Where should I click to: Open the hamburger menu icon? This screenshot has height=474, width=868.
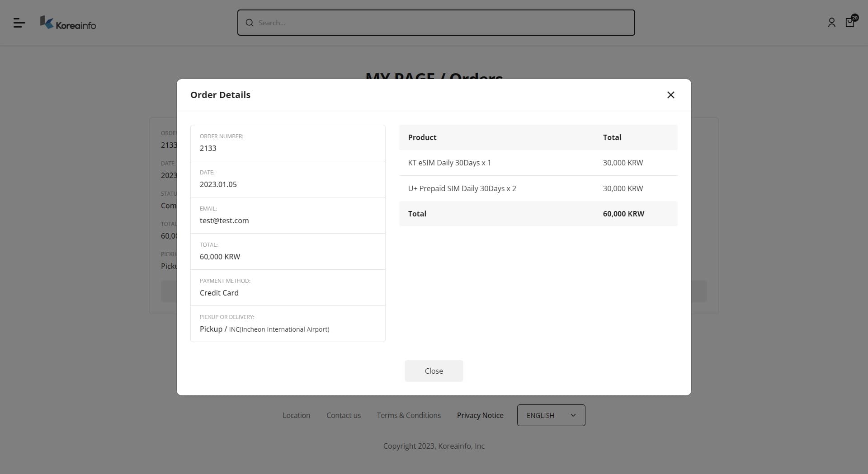[x=19, y=23]
